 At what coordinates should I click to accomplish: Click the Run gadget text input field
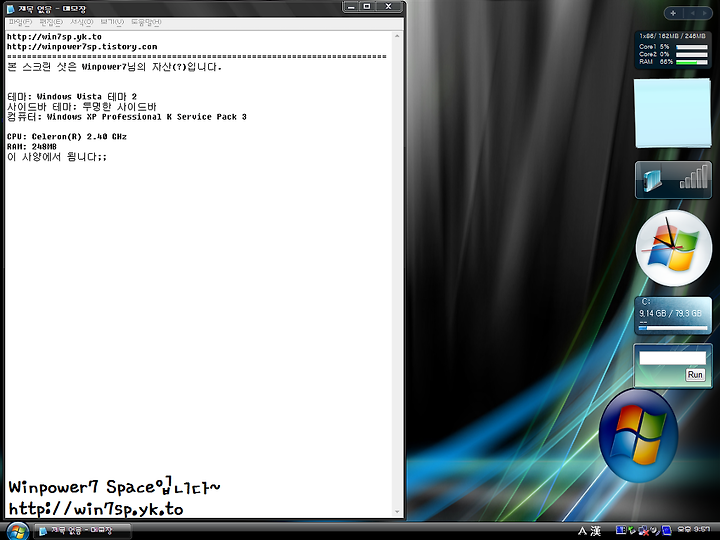(673, 358)
